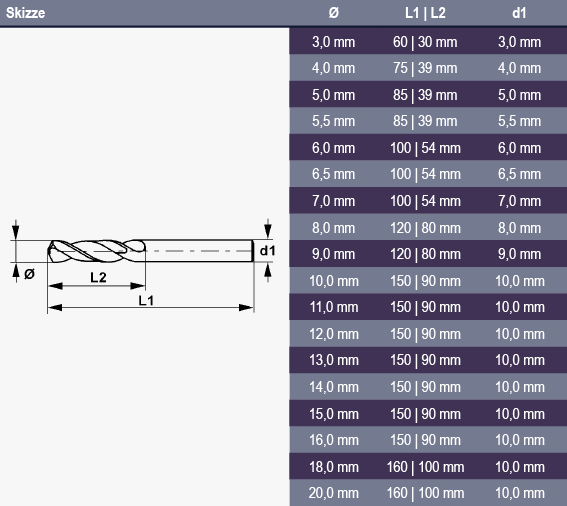Click the L2 label in the sketch
The height and width of the screenshot is (506, 567).
(98, 278)
